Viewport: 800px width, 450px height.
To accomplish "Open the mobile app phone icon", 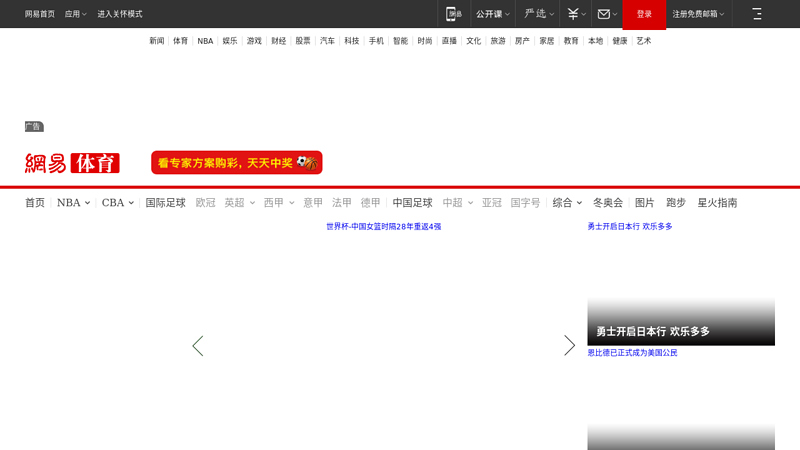I will [x=453, y=14].
